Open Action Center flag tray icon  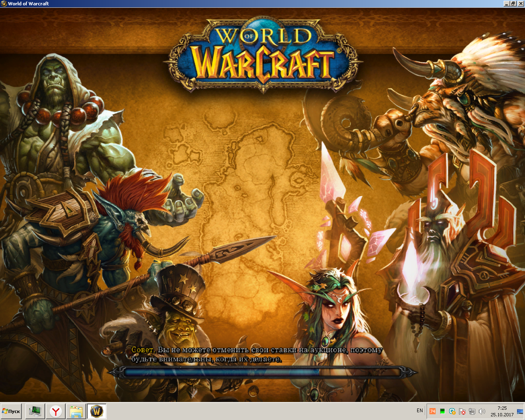(462, 411)
